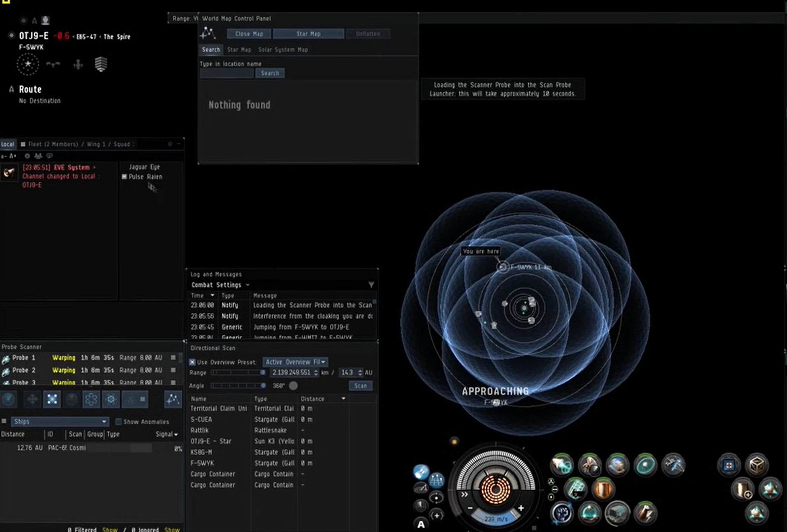The height and width of the screenshot is (532, 787).
Task: Decrease ship speed with the minus button
Action: click(470, 508)
